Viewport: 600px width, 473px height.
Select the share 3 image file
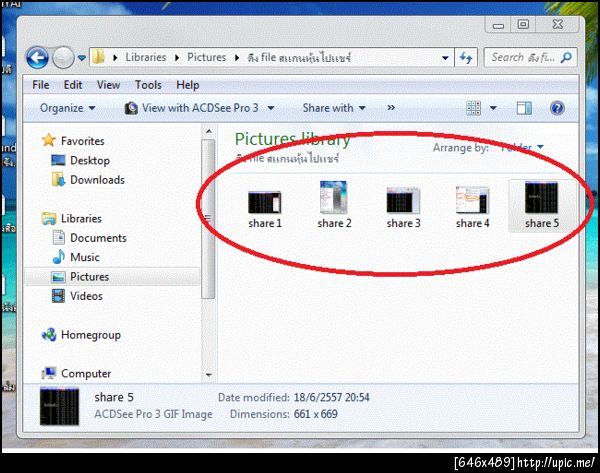click(403, 208)
